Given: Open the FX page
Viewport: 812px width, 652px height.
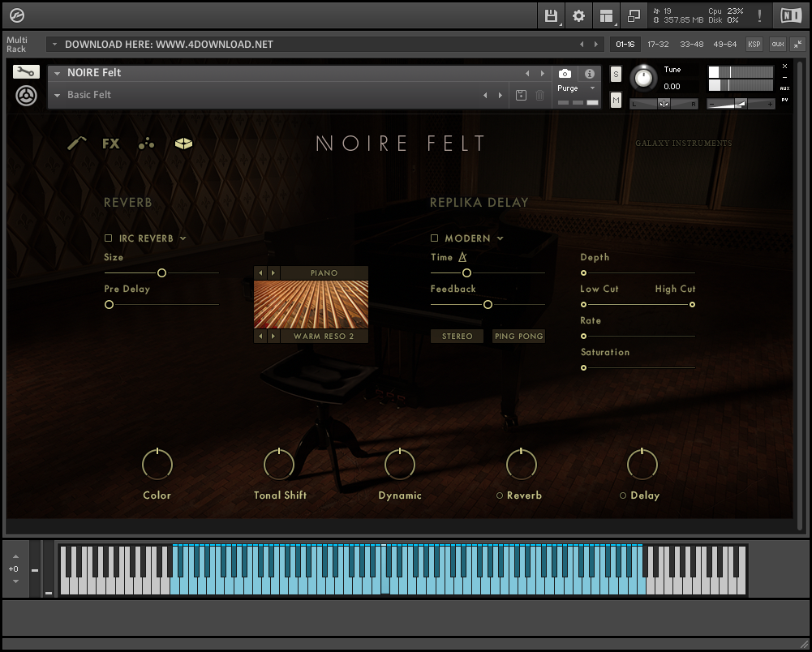Looking at the screenshot, I should pos(111,144).
